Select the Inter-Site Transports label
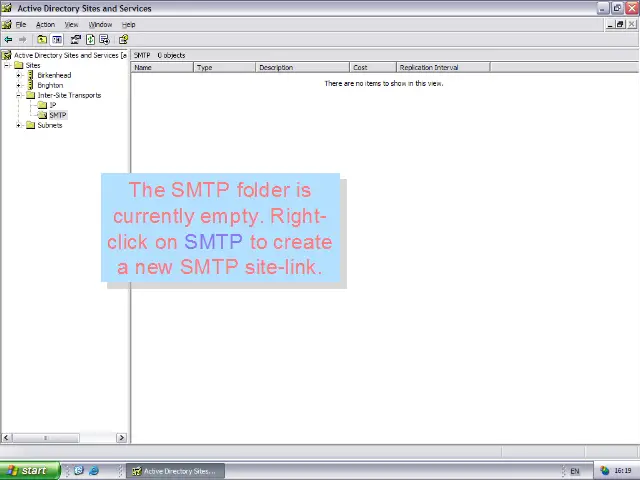This screenshot has width=640, height=480. click(x=69, y=95)
